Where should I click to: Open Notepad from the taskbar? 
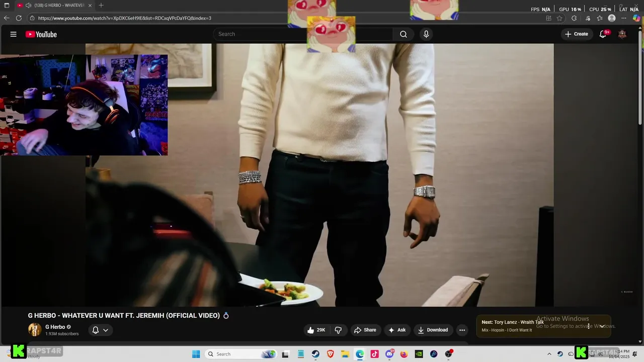point(301,354)
